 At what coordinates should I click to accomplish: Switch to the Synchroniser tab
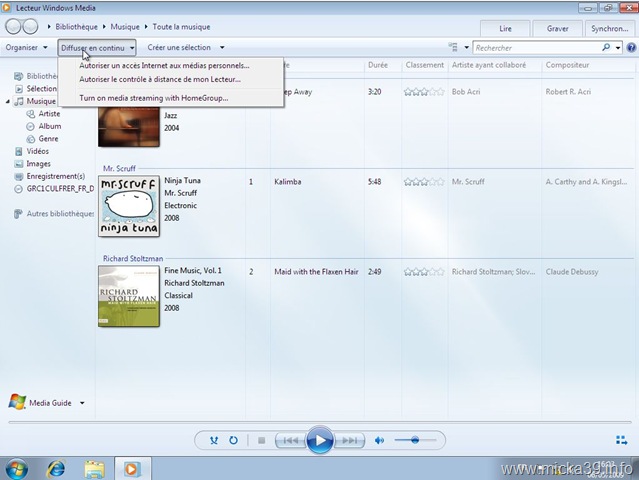tap(610, 29)
